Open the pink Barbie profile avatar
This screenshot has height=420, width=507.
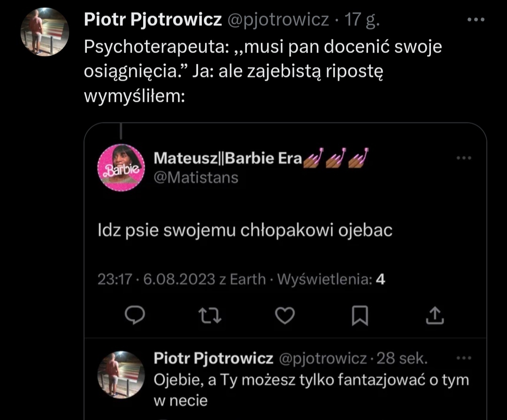[121, 168]
